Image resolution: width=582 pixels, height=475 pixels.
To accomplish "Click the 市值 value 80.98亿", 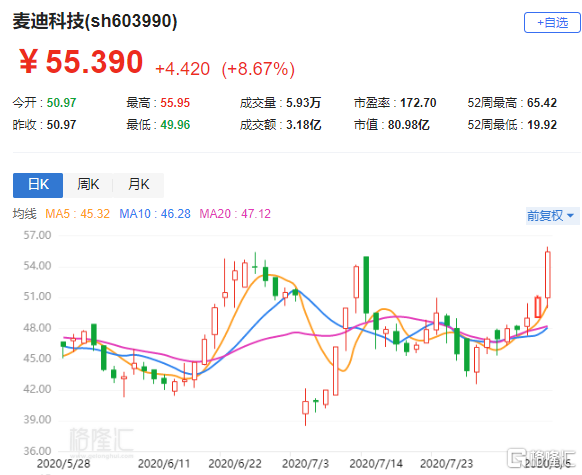I will point(408,125).
